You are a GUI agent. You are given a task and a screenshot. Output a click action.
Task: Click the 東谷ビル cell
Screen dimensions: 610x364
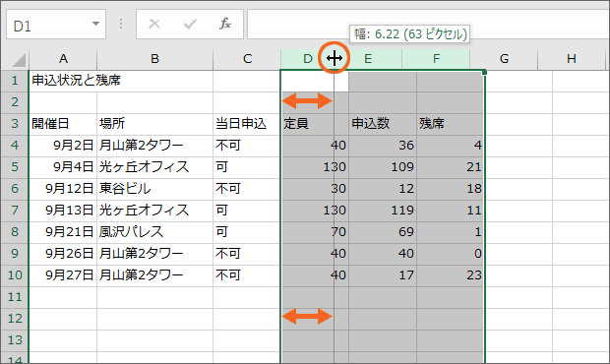[154, 189]
